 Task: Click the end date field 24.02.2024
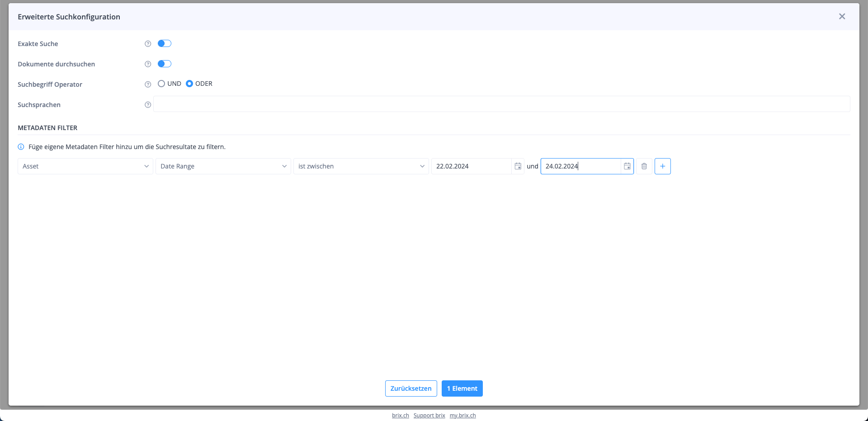click(x=581, y=166)
